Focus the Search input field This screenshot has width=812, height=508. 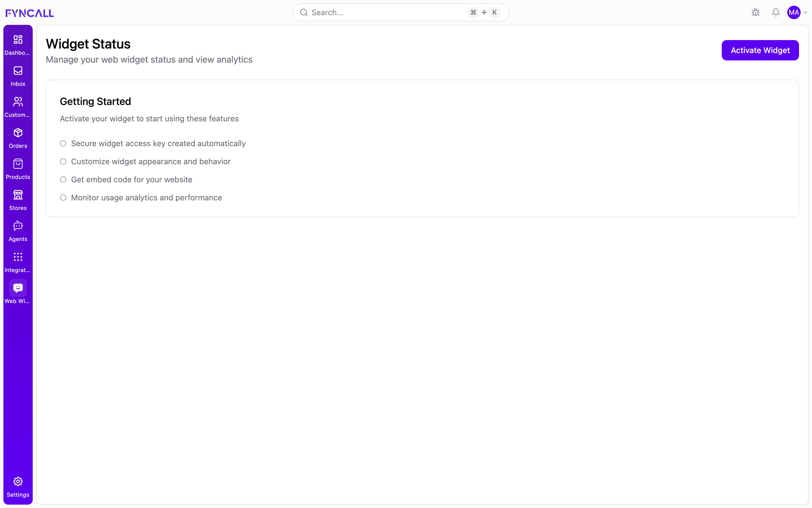[401, 12]
